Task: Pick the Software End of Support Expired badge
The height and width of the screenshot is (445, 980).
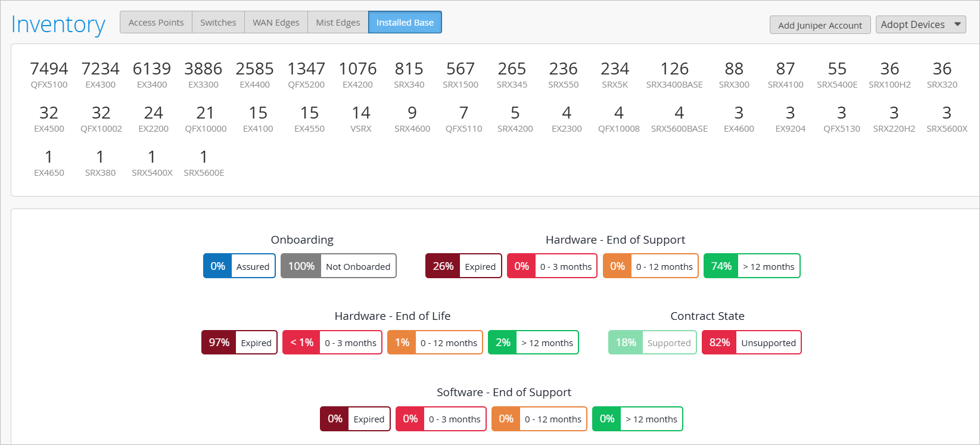Action: [355, 419]
